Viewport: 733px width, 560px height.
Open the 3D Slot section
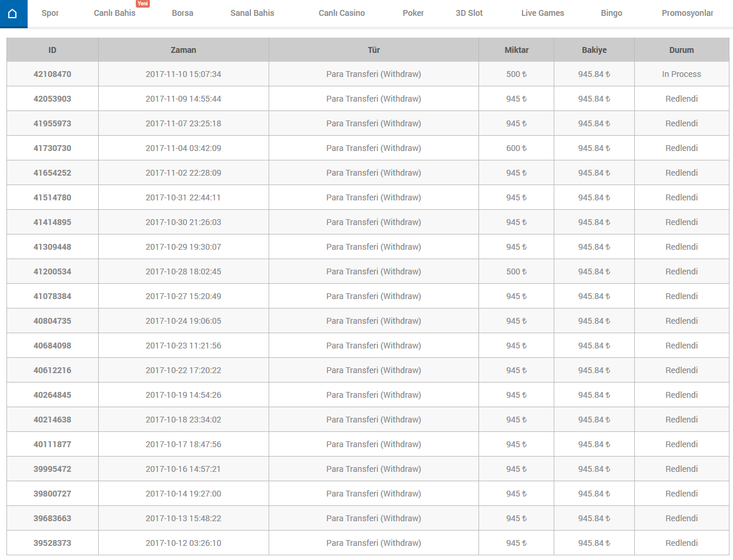coord(469,13)
